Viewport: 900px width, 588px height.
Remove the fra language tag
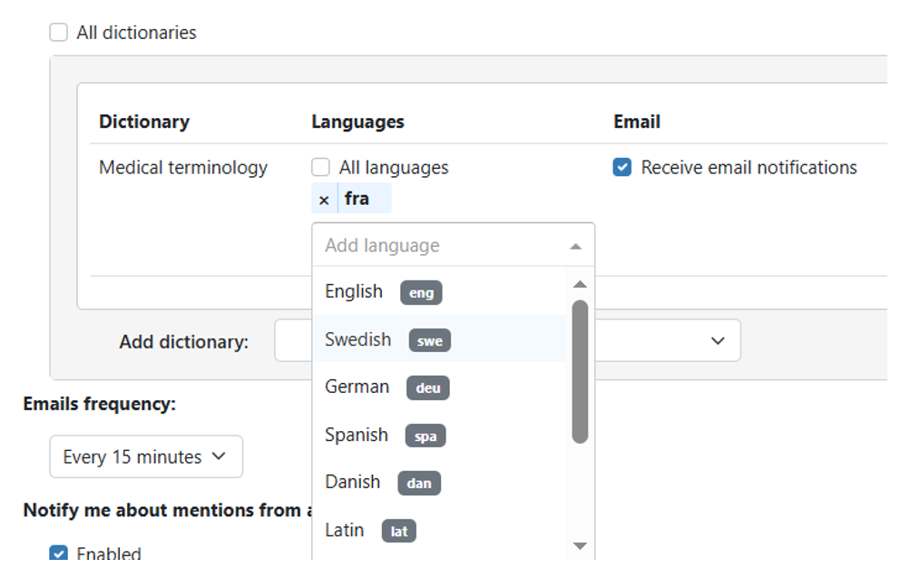point(324,200)
